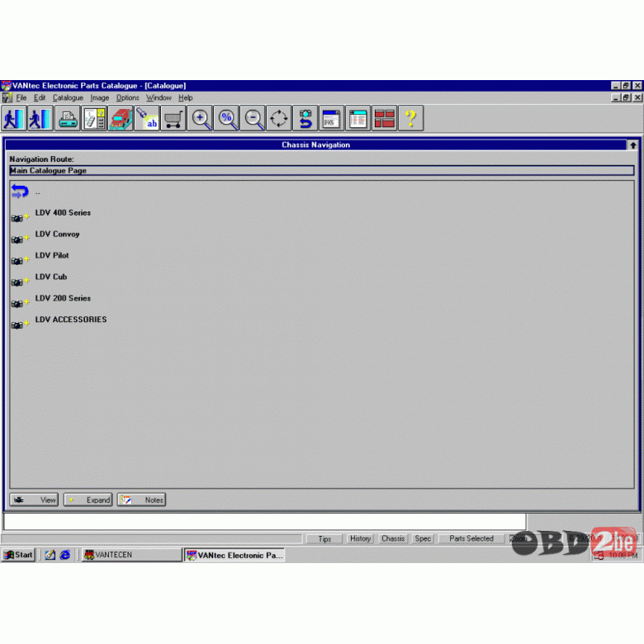Click the Notes button

(141, 500)
